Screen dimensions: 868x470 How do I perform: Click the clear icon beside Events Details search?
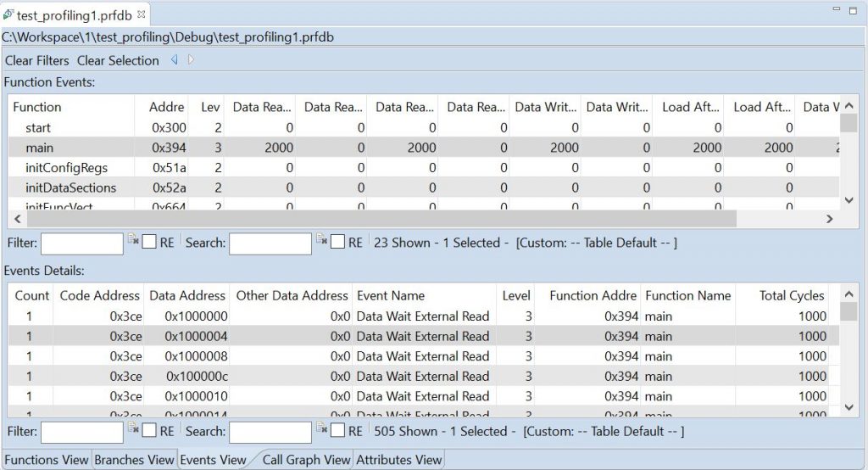(x=321, y=428)
